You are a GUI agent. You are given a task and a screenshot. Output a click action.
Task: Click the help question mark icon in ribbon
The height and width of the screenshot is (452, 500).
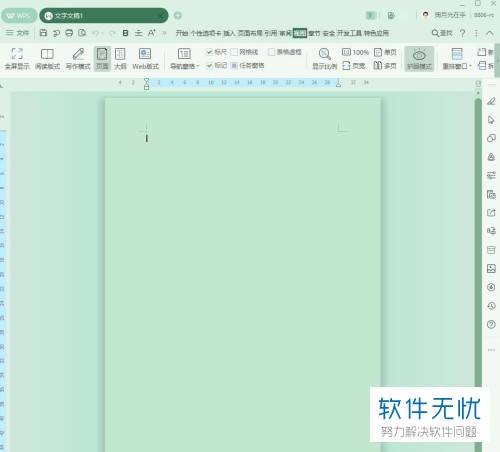(x=462, y=33)
